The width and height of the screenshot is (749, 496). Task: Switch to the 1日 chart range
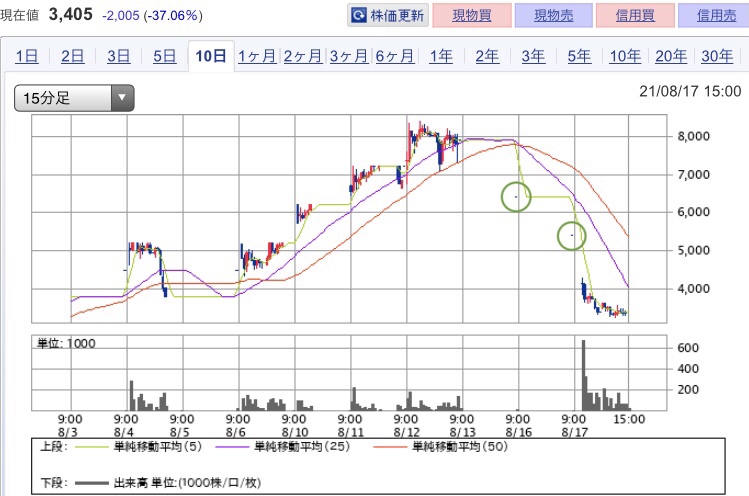pos(27,56)
